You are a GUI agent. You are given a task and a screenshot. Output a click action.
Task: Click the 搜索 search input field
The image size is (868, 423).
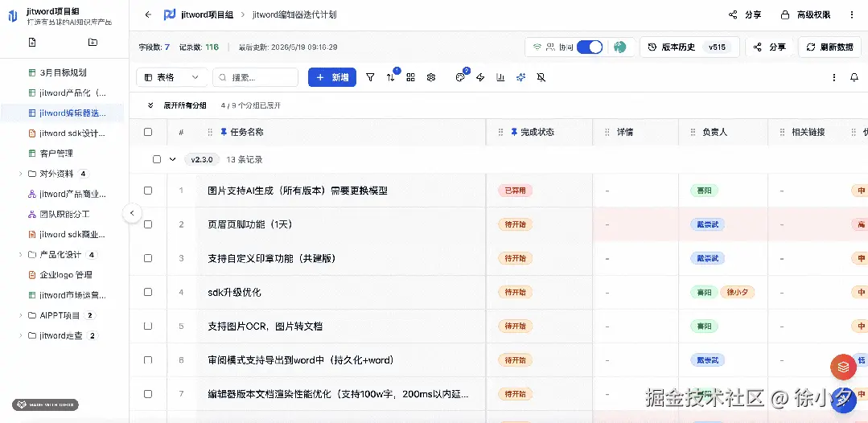pos(255,77)
